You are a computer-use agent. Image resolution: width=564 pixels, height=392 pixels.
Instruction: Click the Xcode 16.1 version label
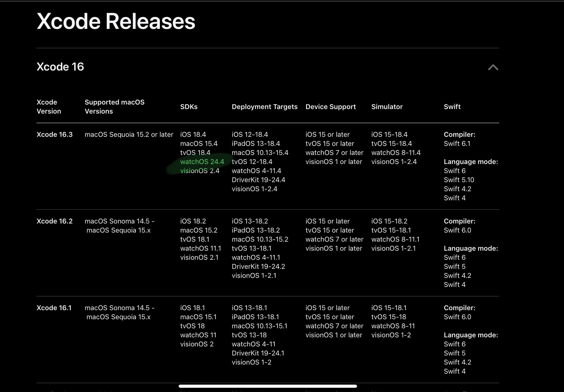tap(54, 308)
